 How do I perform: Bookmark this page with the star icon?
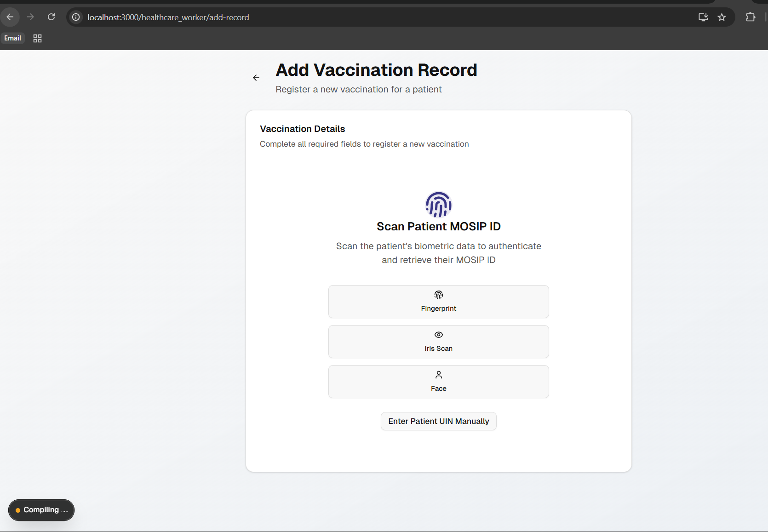[722, 17]
